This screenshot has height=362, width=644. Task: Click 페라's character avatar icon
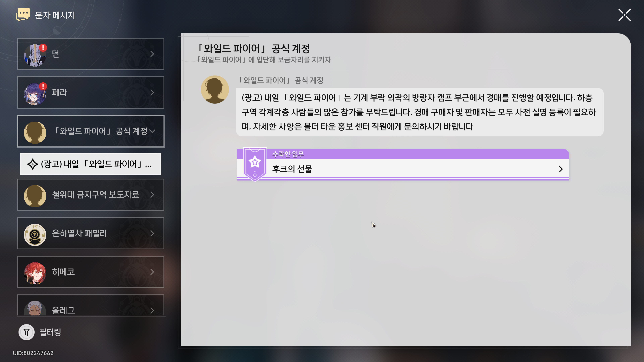click(35, 94)
